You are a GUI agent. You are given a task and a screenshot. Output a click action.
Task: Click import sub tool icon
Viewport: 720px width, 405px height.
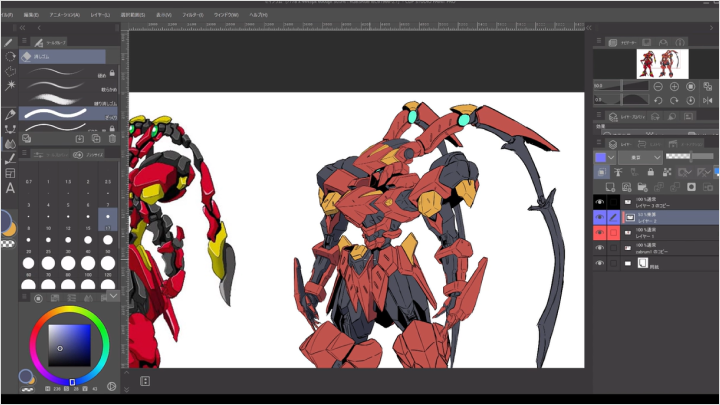click(79, 139)
